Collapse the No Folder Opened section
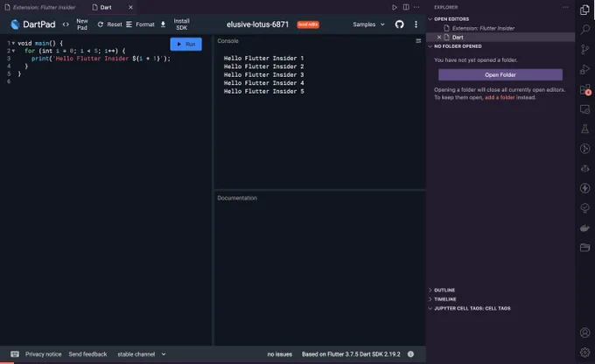Viewport: 595px width, 364px height. coord(430,46)
